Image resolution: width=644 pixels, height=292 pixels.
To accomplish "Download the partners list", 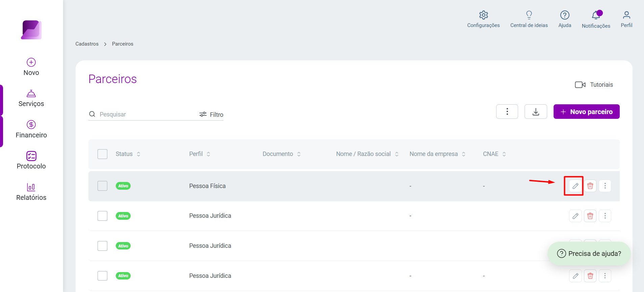I will (536, 112).
